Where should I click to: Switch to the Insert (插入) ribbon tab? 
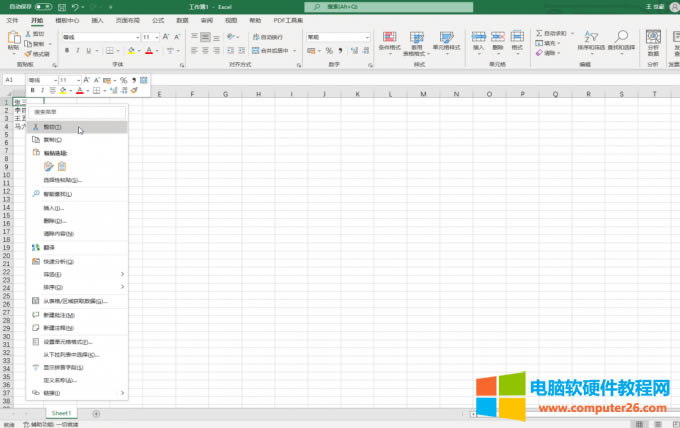97,19
